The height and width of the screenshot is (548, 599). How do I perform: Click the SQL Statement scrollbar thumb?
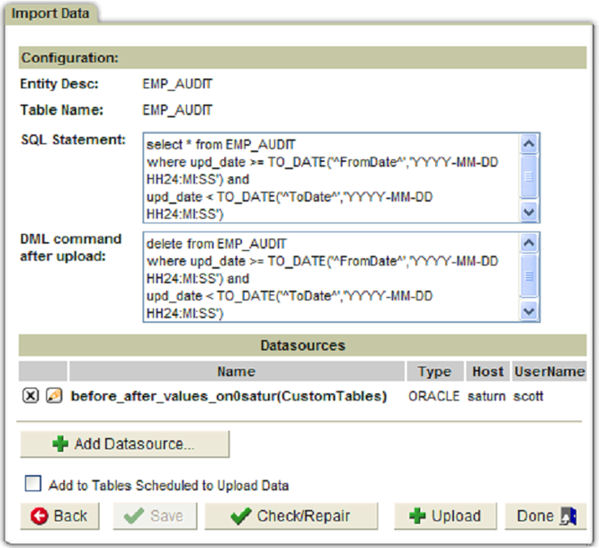(529, 176)
